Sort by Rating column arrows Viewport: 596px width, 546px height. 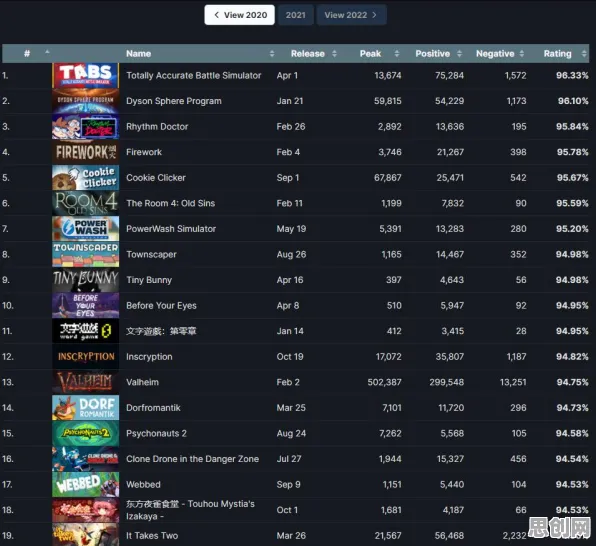pos(584,54)
